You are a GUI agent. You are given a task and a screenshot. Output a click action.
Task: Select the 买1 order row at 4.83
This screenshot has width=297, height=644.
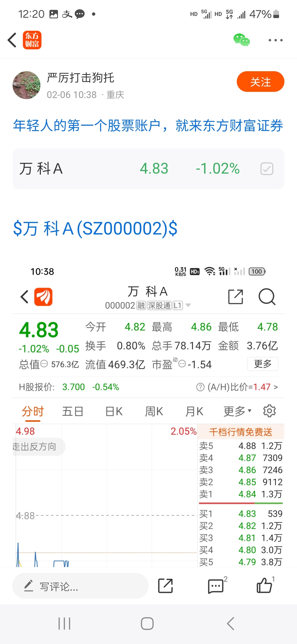(x=240, y=514)
